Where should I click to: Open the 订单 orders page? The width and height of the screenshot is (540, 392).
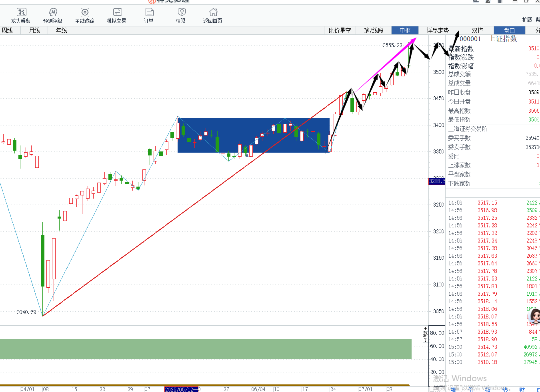pyautogui.click(x=149, y=16)
